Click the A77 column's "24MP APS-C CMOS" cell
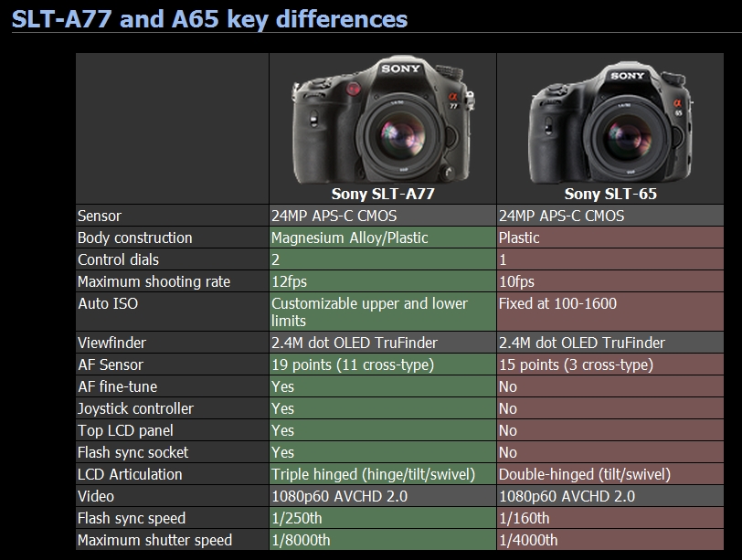 click(383, 216)
